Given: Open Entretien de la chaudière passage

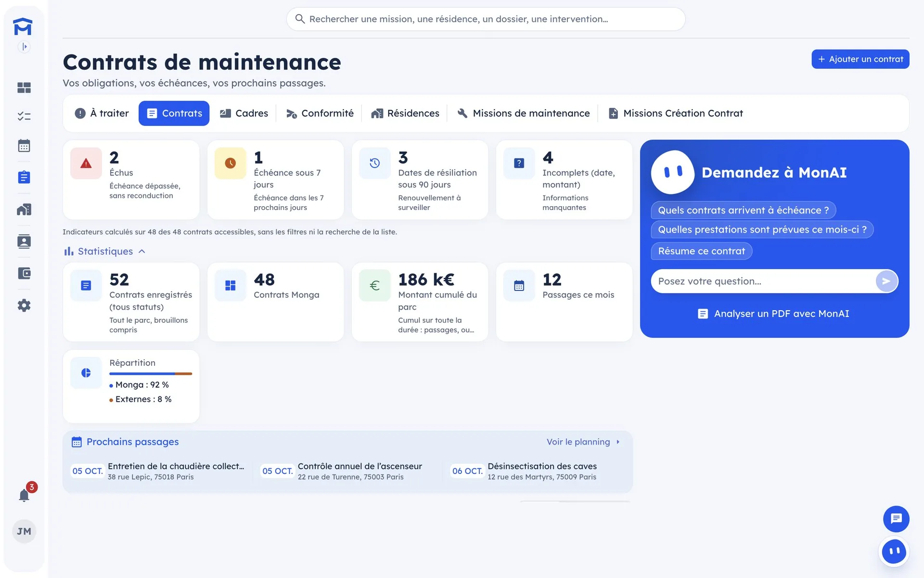Looking at the screenshot, I should [x=158, y=471].
